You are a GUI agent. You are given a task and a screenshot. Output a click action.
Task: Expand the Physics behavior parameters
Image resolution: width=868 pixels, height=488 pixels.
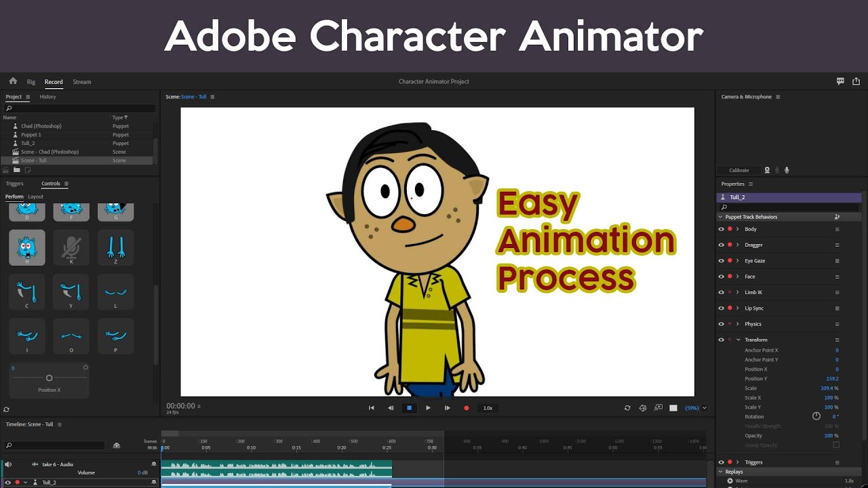tap(738, 324)
